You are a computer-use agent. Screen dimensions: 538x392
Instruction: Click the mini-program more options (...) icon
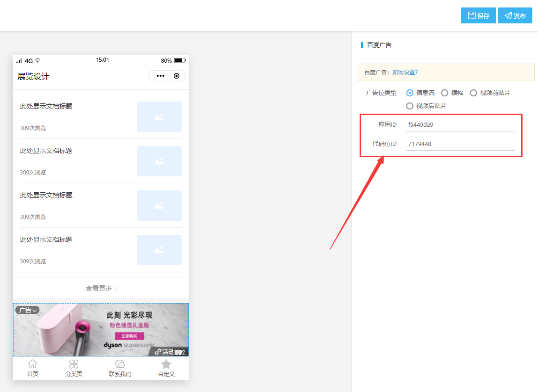pos(160,76)
